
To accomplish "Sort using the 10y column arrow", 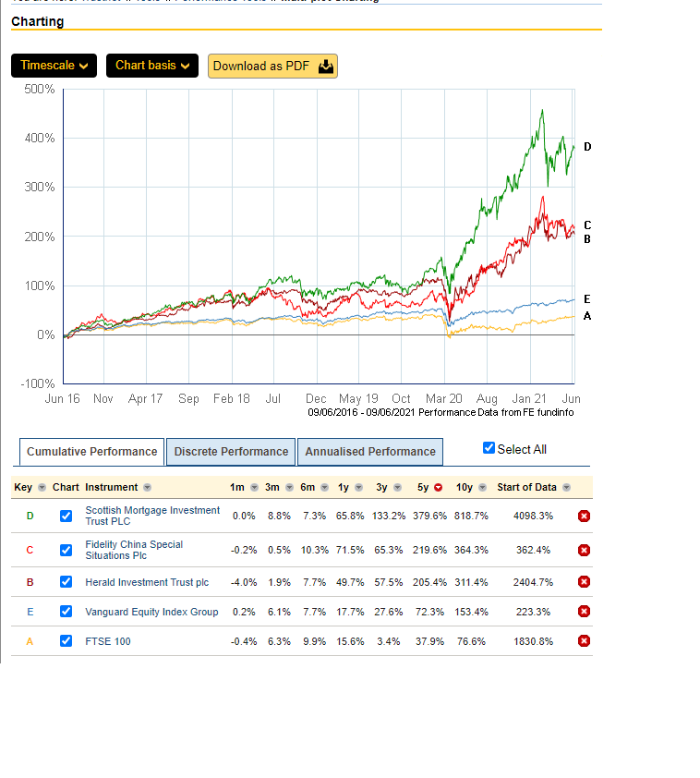I will click(482, 487).
